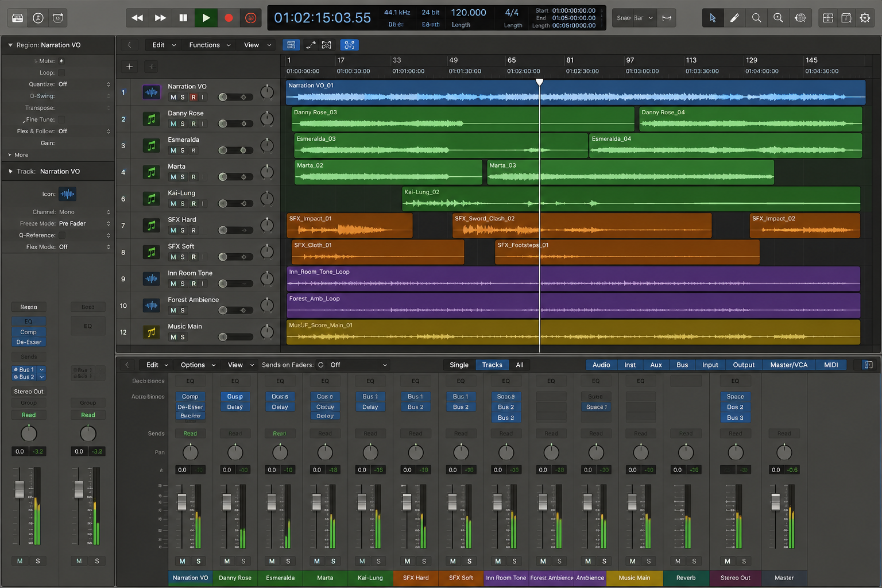Open the Library panel icon
This screenshot has width=882, height=588.
[x=18, y=18]
